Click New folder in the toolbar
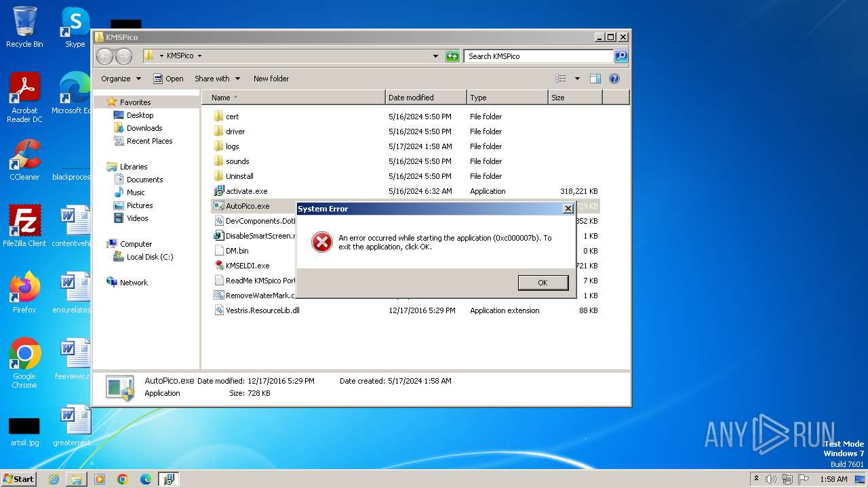868x488 pixels. [271, 79]
